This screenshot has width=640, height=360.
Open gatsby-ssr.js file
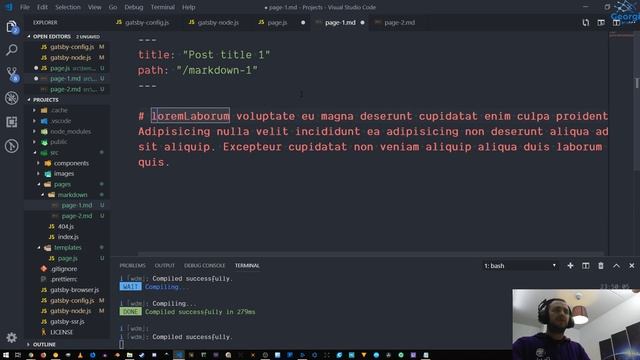pos(67,322)
